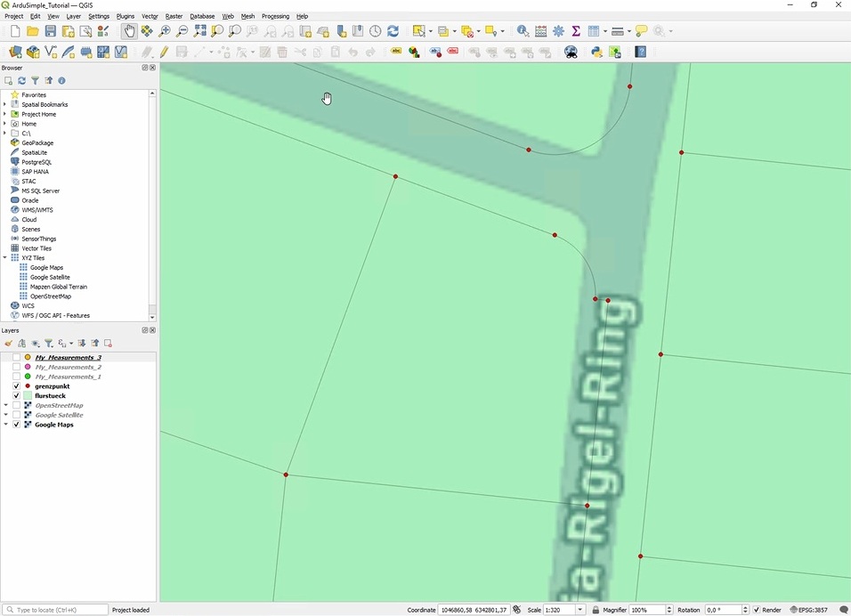Toggle the Google Satellite layer checkbox

16,415
